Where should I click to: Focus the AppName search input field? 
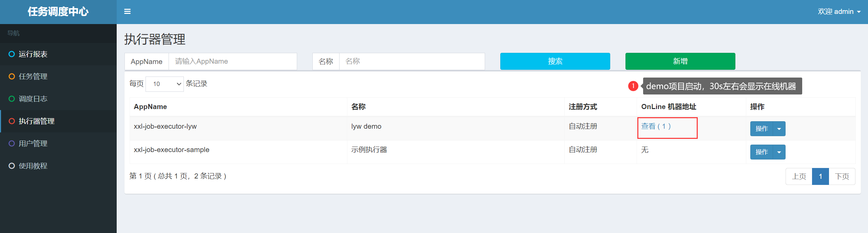[233, 61]
